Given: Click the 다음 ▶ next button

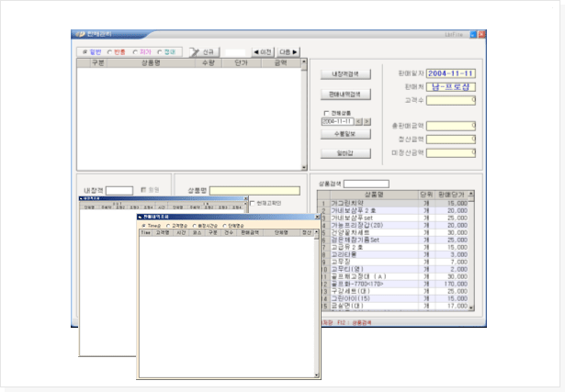Looking at the screenshot, I should point(289,52).
